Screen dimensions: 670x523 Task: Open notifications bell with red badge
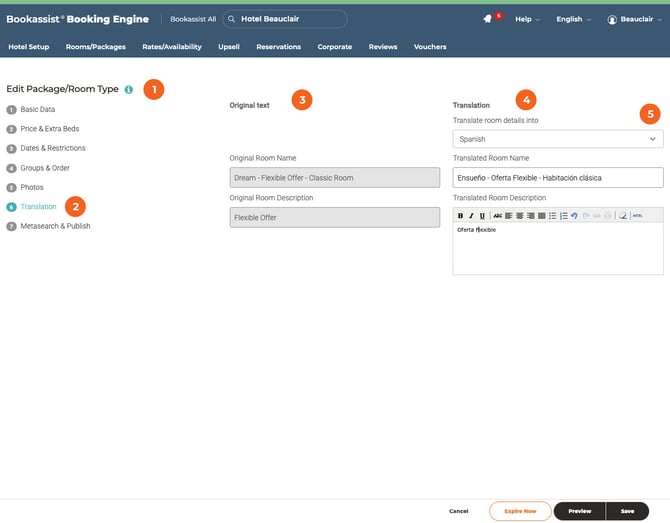pos(487,19)
